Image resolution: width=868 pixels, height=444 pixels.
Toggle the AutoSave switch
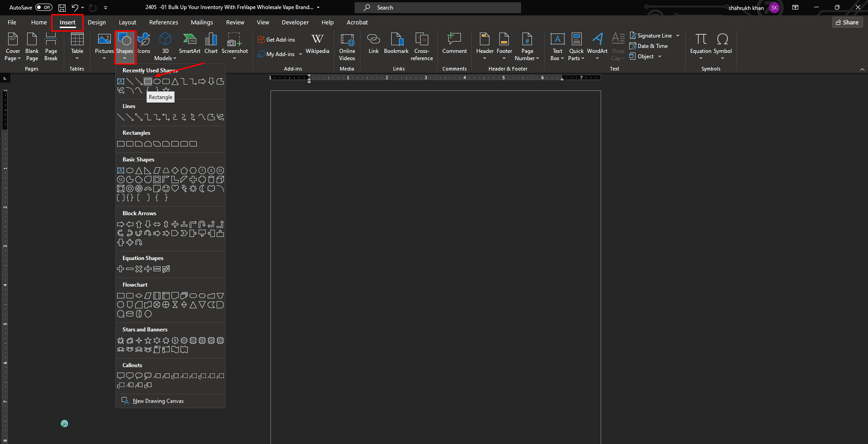click(44, 7)
